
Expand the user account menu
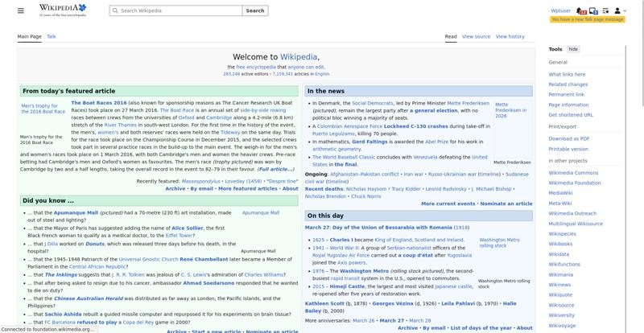point(620,11)
